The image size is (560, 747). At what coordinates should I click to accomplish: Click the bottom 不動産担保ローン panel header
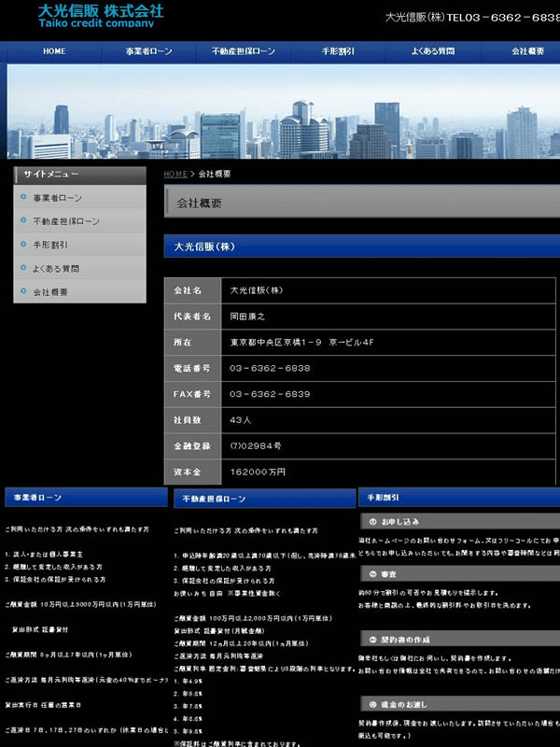tap(265, 499)
